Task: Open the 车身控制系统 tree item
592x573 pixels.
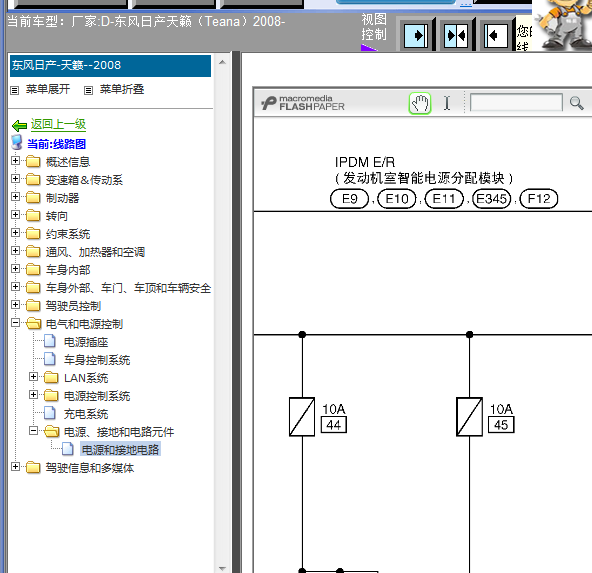Action: 97,360
